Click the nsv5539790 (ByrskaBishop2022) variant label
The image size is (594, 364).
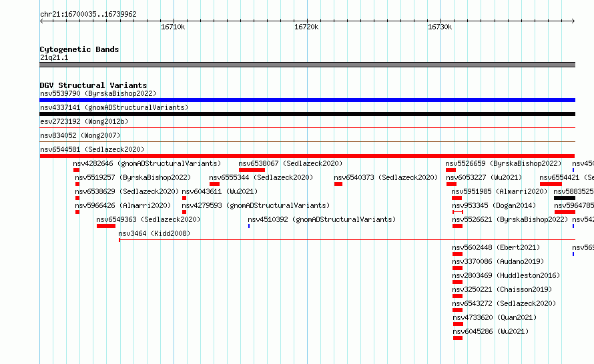pyautogui.click(x=98, y=93)
